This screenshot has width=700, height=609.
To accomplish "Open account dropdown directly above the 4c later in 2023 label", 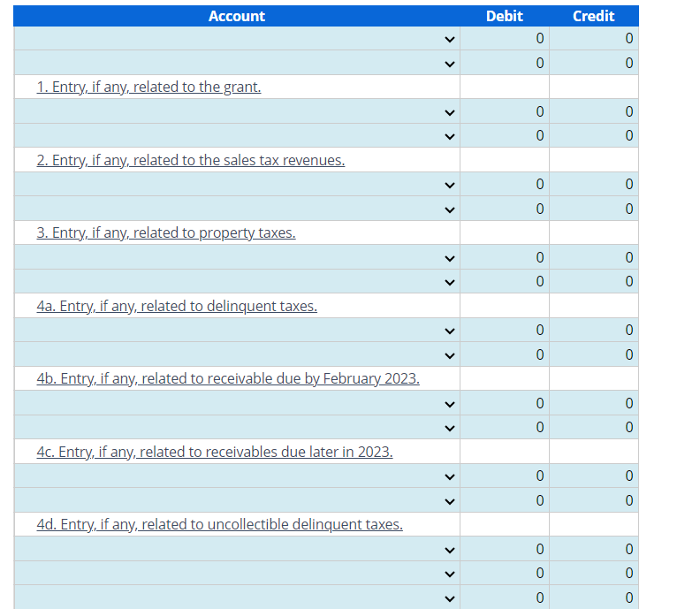I will click(x=237, y=427).
